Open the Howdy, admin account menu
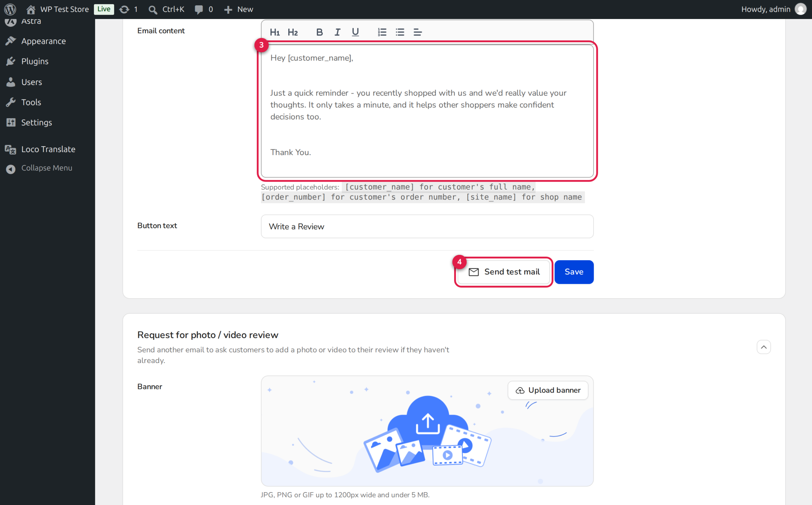 pyautogui.click(x=774, y=9)
